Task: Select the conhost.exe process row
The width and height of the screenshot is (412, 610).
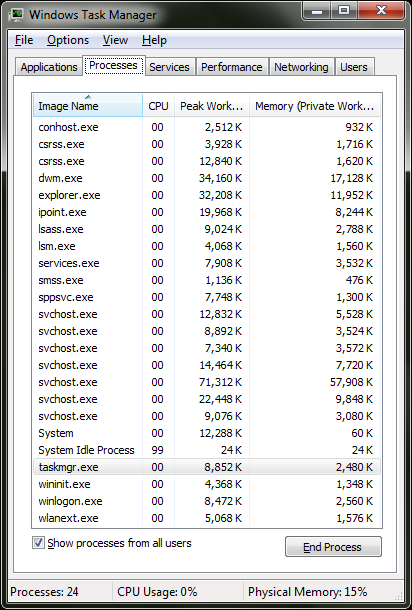Action: tap(207, 127)
